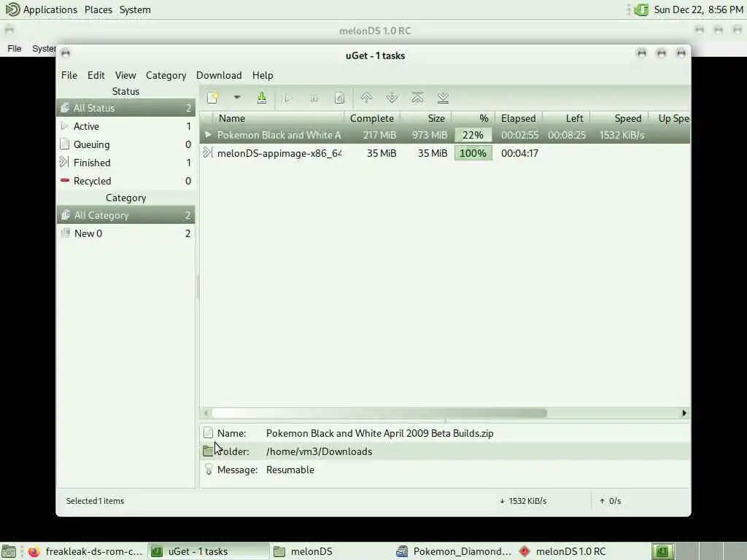Select the melonDS-appimage-x86_64 download row
Image resolution: width=747 pixels, height=560 pixels.
click(x=445, y=153)
